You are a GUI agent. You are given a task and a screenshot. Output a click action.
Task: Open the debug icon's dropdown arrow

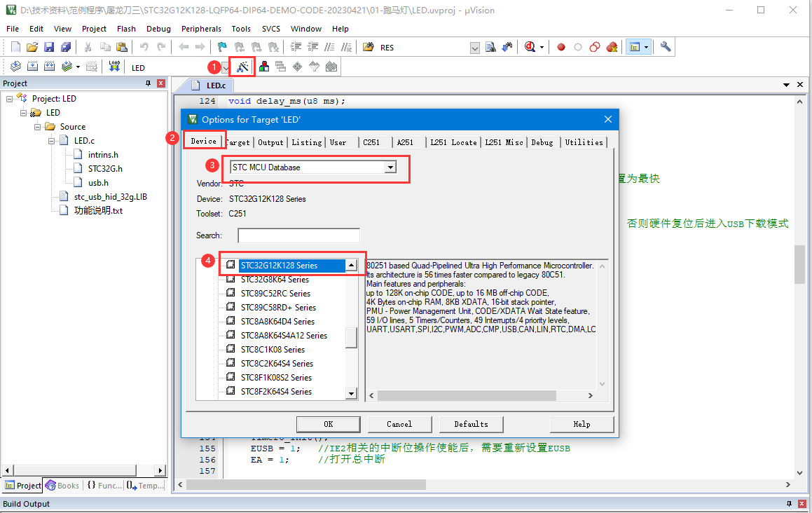click(542, 47)
